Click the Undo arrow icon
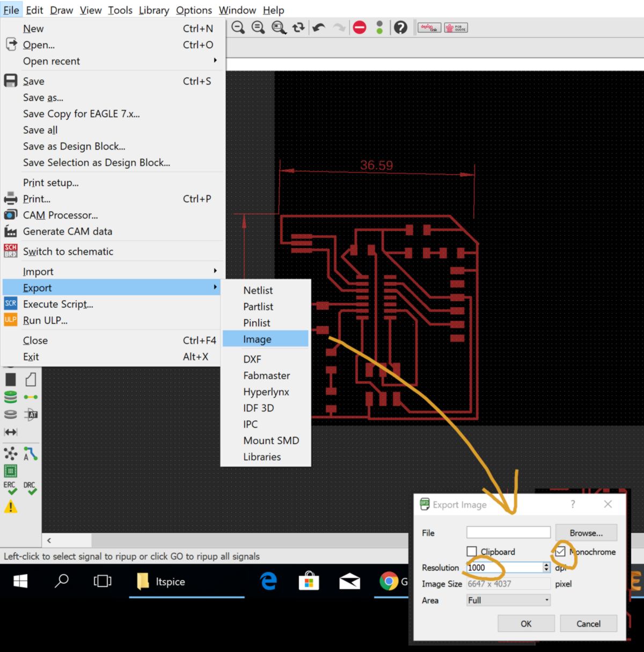The image size is (644, 652). click(319, 27)
